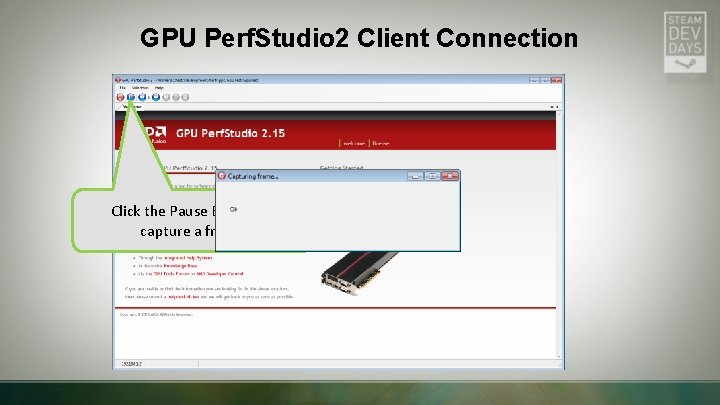This screenshot has height=405, width=720.
Task: Minimize the GPU PerfStudio main window
Action: [534, 80]
